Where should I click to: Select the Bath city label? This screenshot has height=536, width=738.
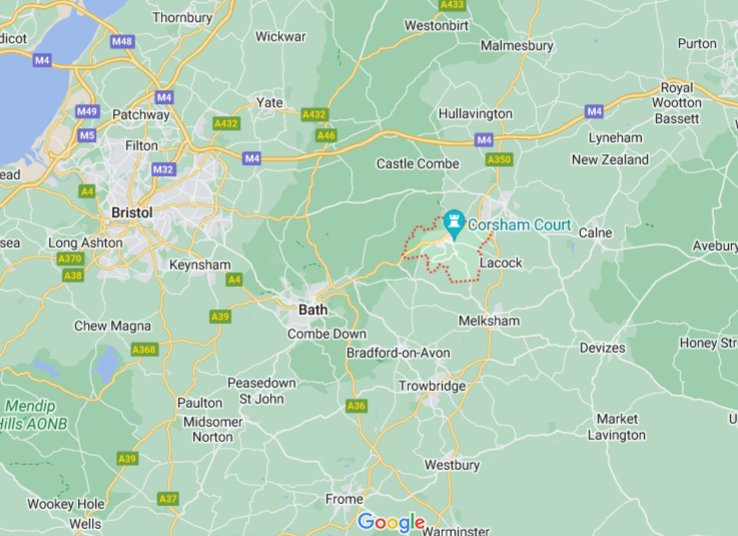(x=313, y=310)
